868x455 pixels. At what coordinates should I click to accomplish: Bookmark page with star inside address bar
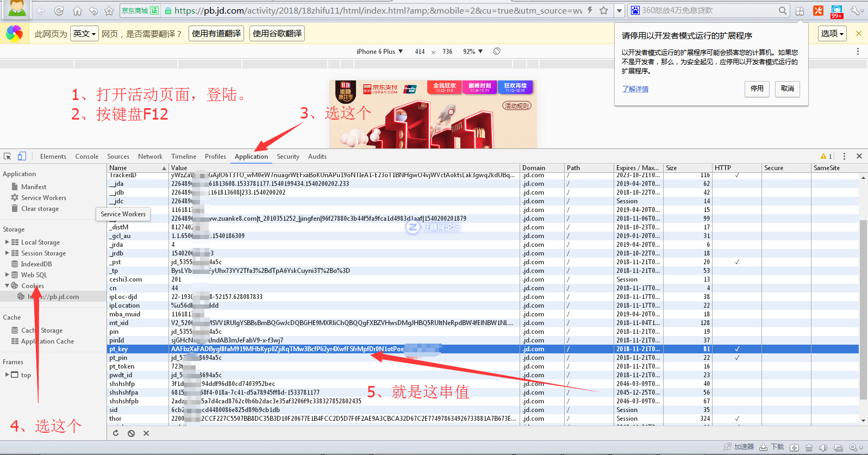tap(603, 10)
